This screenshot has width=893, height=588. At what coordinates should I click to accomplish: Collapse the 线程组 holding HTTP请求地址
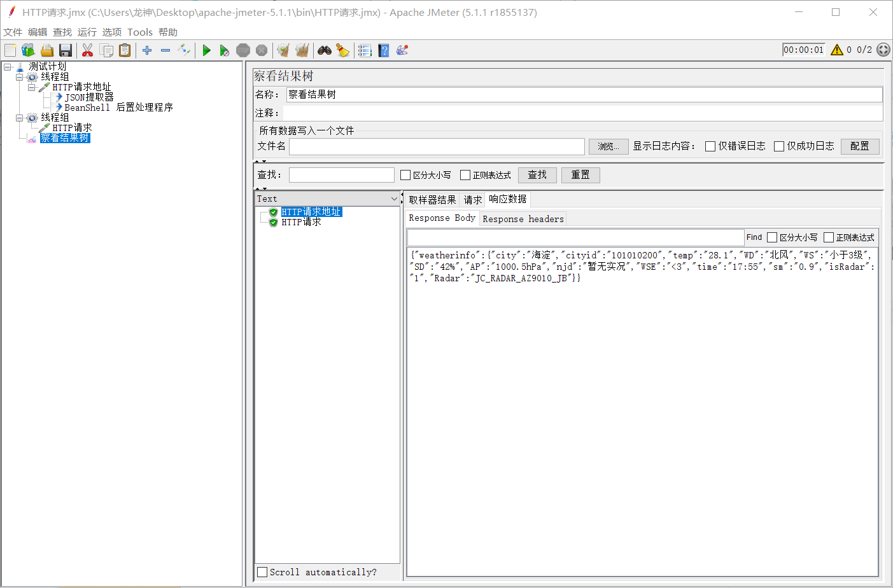pos(20,76)
